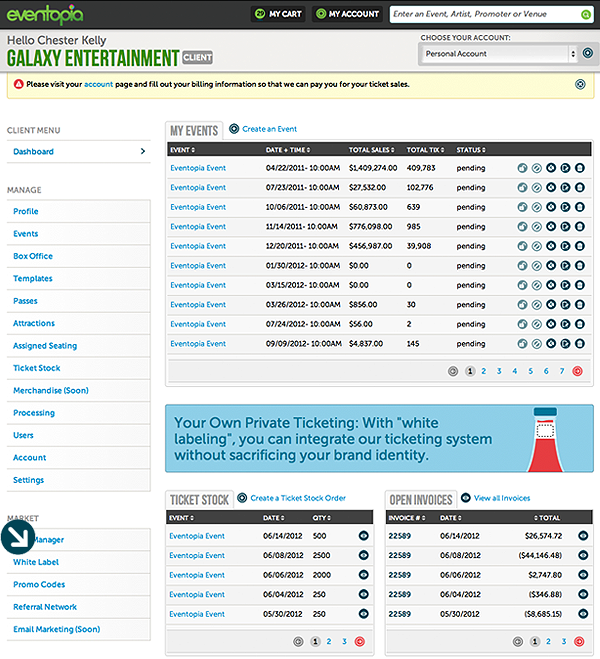Open the Choose Your Account dropdown
Screen dimensions: 600x659
pyautogui.click(x=500, y=54)
